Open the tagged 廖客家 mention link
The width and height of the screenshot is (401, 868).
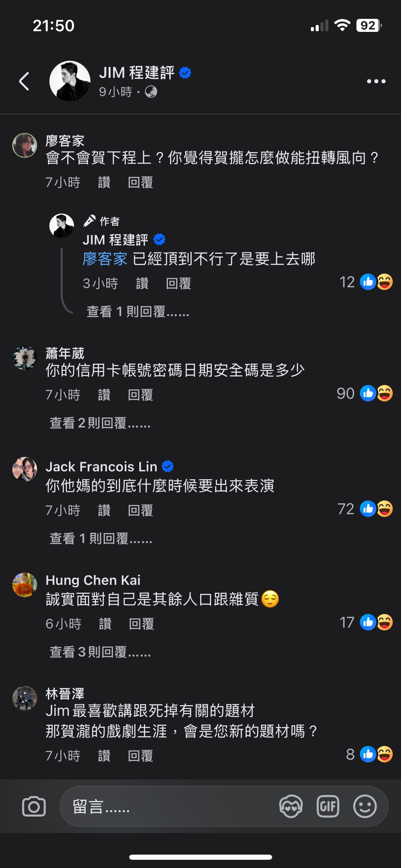tap(105, 259)
